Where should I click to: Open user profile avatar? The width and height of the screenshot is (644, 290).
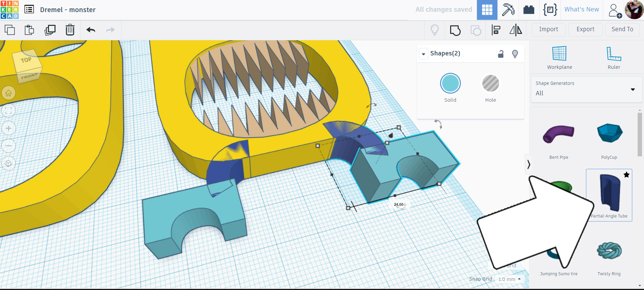click(x=634, y=9)
